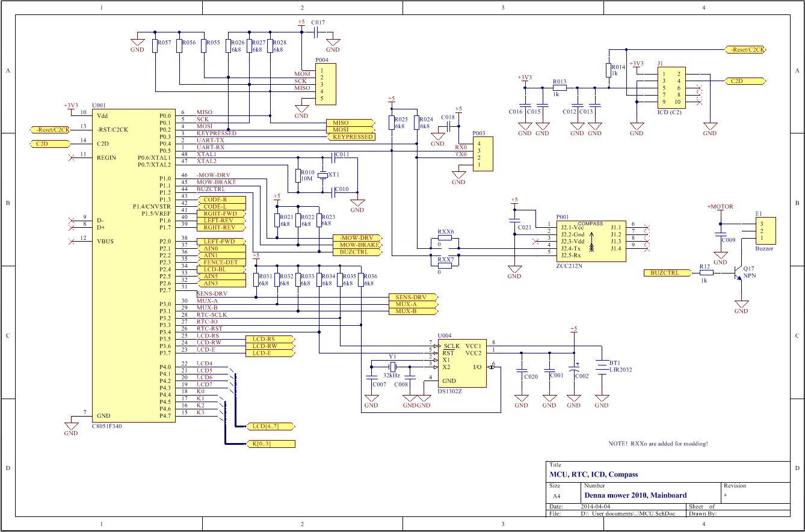Select the P001 ZCC212N compass module
The height and width of the screenshot is (532, 805).
click(x=590, y=240)
